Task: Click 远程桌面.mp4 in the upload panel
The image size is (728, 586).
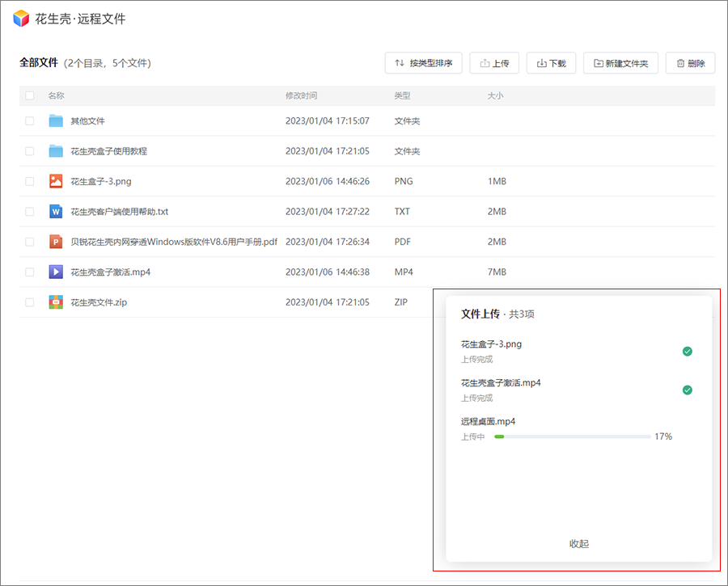Action: [488, 421]
